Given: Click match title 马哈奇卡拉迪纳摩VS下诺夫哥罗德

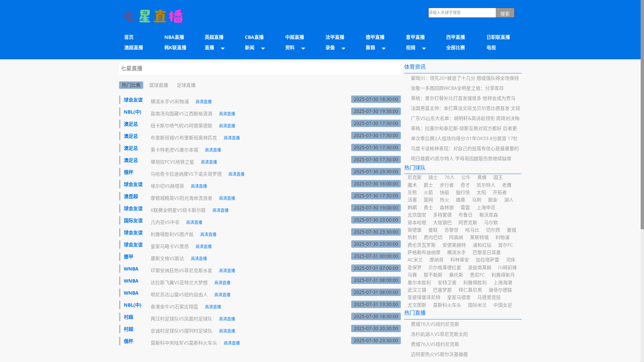Looking at the screenshot, I should click(x=186, y=174).
